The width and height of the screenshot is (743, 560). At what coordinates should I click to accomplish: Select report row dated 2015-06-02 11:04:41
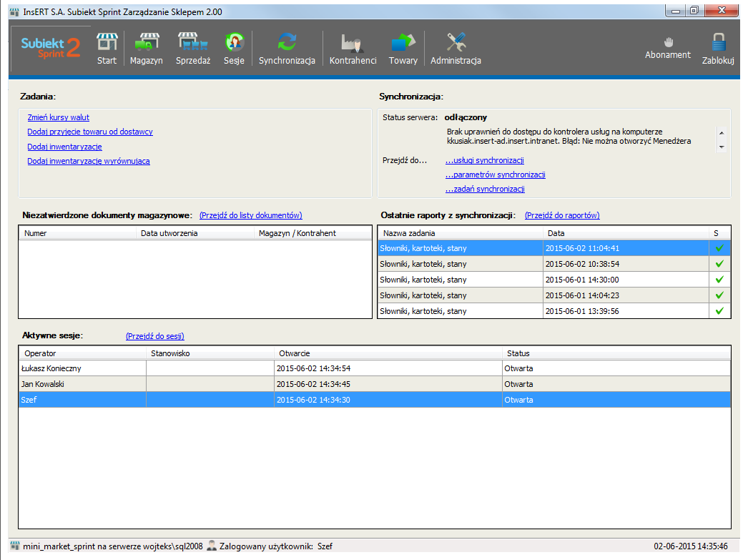coord(554,247)
